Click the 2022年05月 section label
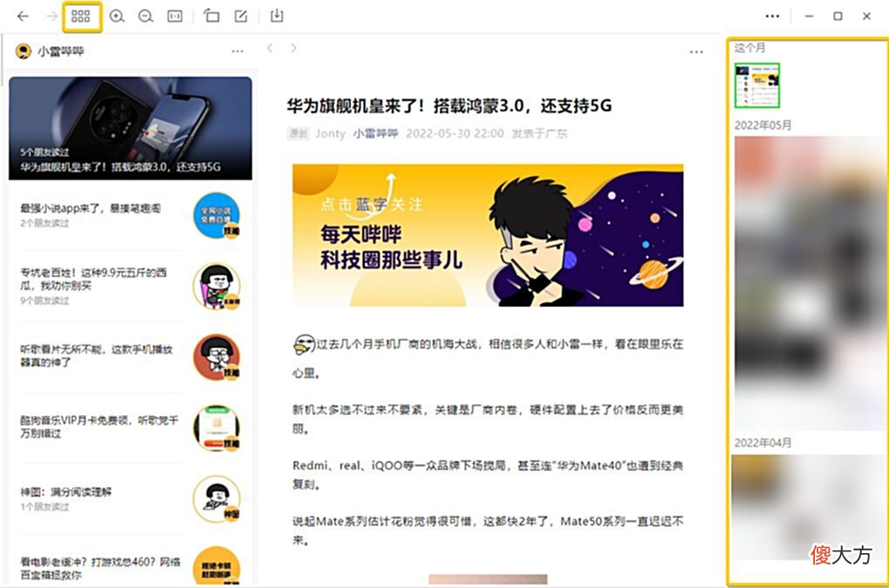 tap(763, 126)
